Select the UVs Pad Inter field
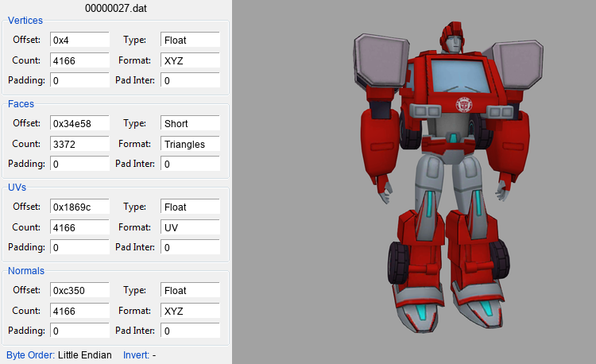This screenshot has width=596, height=364. (x=190, y=247)
